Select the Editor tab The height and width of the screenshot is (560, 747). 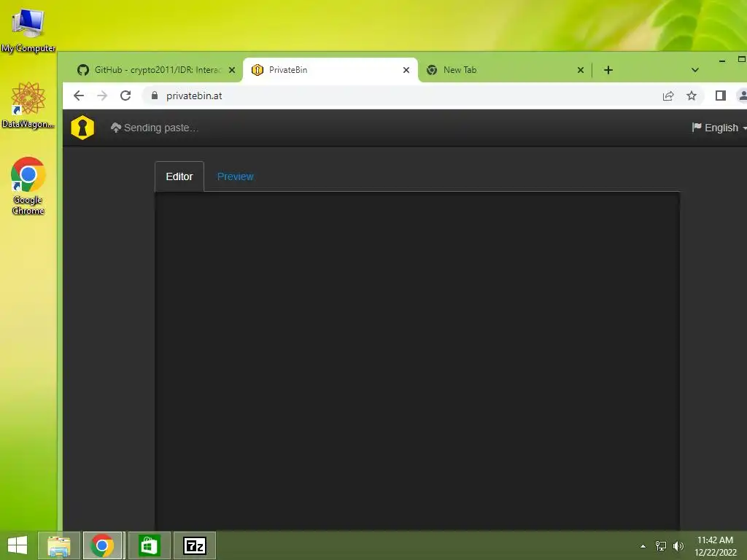click(179, 176)
